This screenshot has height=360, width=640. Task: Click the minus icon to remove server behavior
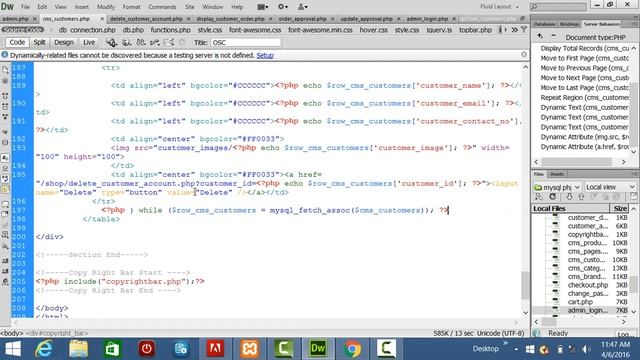(x=553, y=36)
